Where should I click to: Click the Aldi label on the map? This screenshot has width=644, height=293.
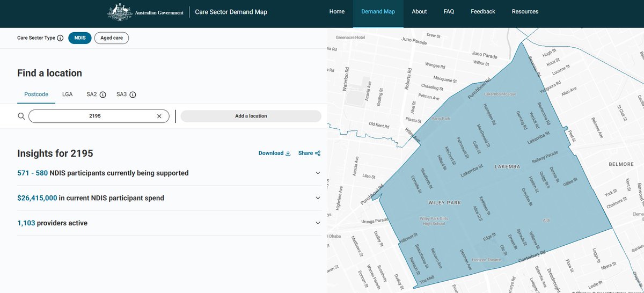546,221
